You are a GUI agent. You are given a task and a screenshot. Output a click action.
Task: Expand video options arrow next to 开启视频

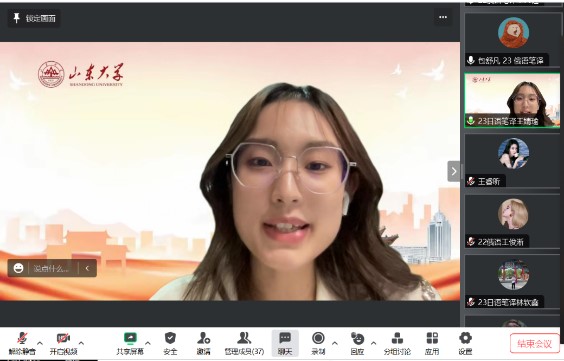(81, 343)
